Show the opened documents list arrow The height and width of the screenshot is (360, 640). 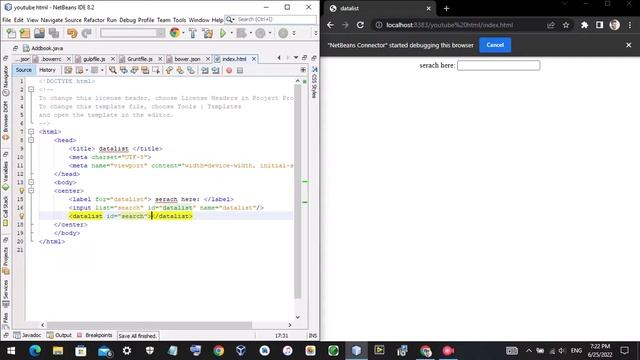[296, 58]
